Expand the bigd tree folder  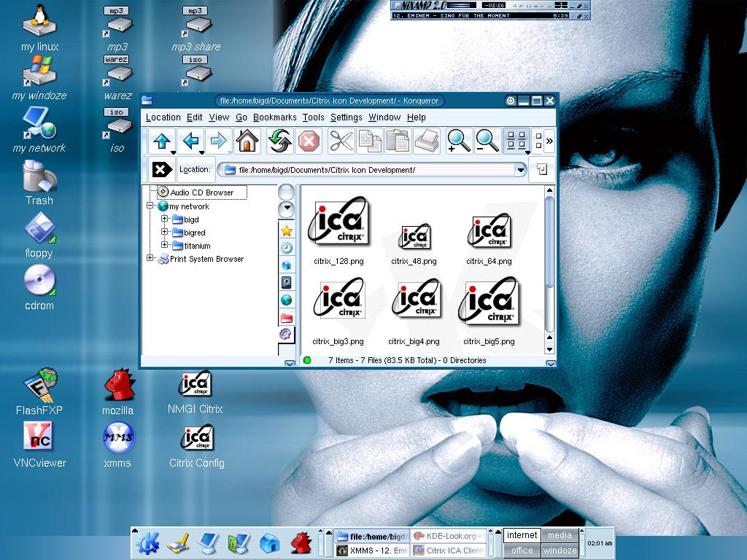[164, 219]
